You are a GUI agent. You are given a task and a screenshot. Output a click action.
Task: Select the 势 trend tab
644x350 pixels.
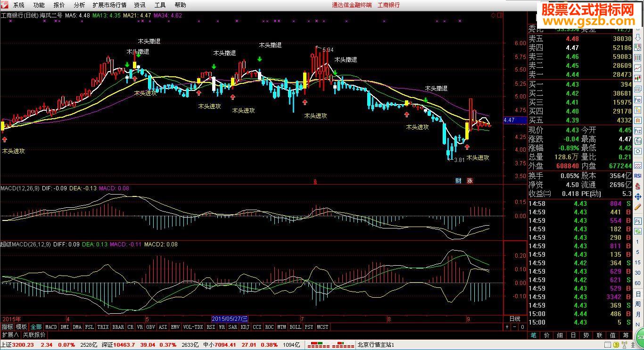(x=586, y=335)
